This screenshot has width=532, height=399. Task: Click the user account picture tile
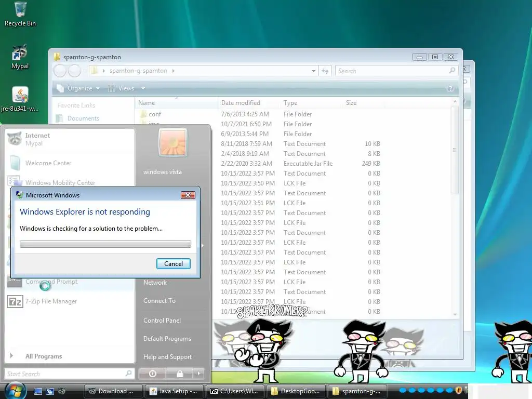(172, 142)
